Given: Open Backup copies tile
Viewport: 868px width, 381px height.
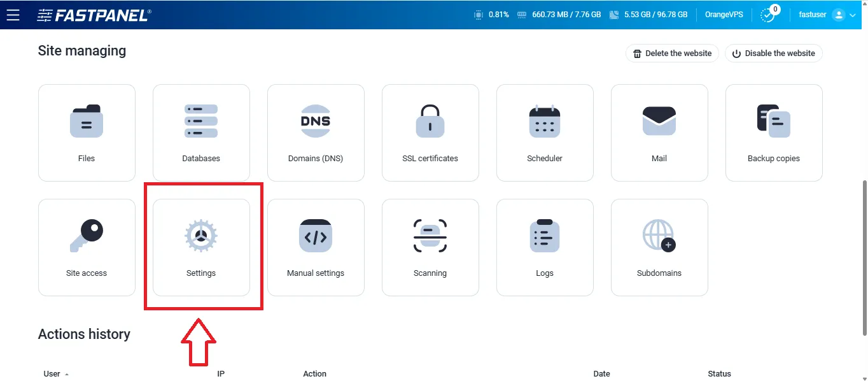Looking at the screenshot, I should pyautogui.click(x=774, y=133).
